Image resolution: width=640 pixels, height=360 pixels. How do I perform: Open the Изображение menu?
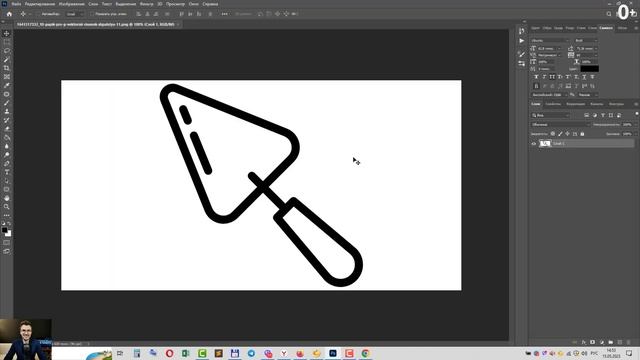(x=71, y=4)
